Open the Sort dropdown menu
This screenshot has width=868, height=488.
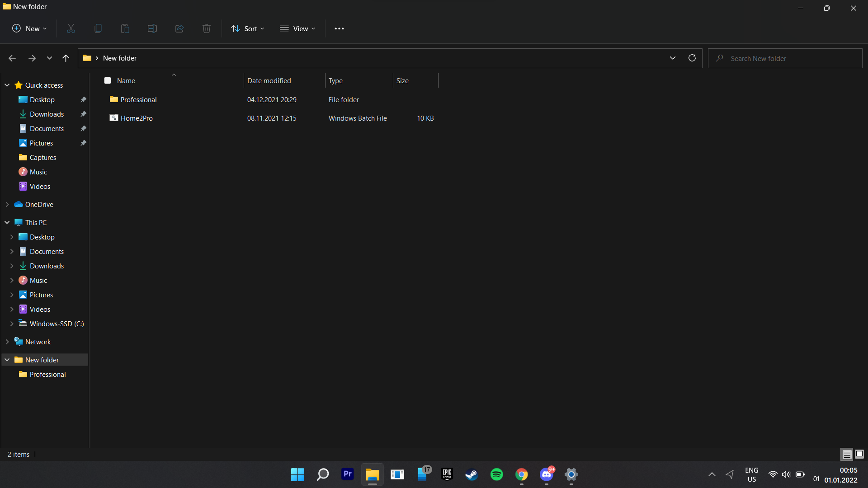tap(247, 28)
